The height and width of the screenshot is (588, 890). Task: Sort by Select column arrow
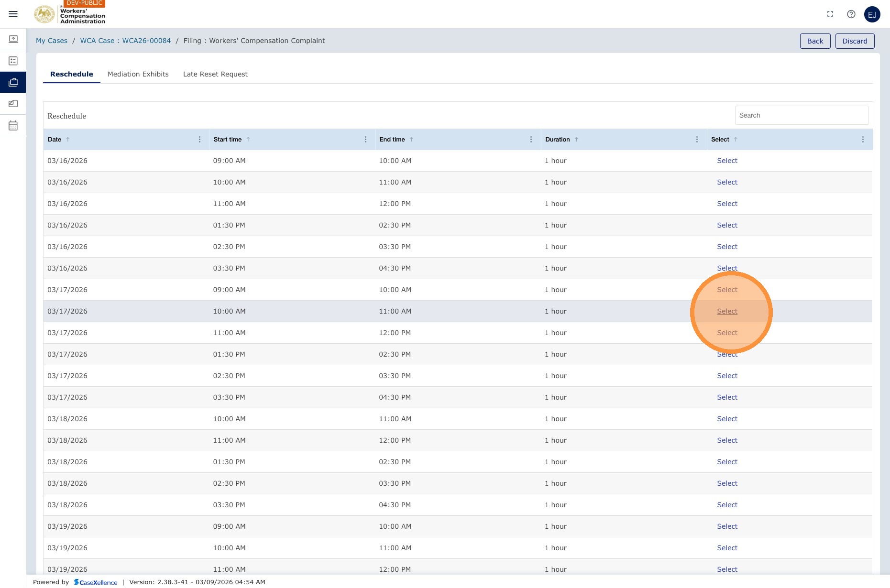(x=736, y=140)
